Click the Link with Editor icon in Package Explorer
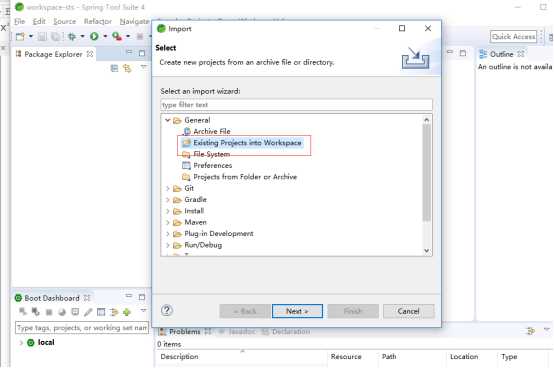 click(x=127, y=68)
